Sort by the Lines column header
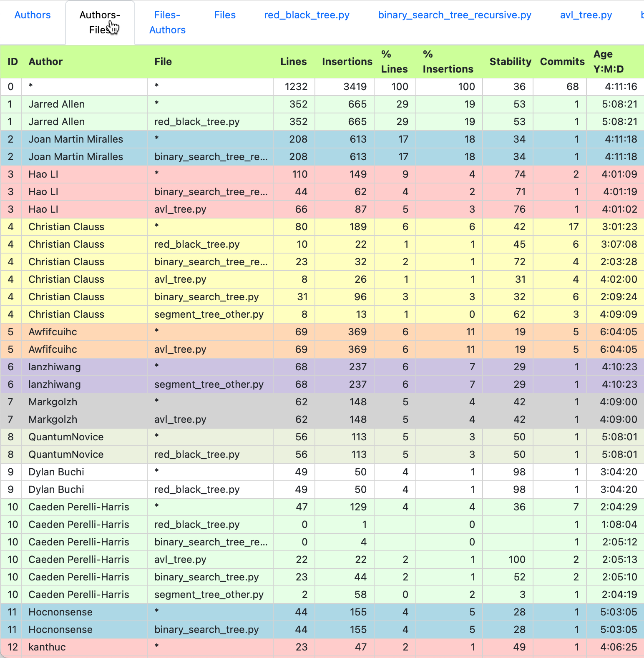644x658 pixels. (294, 62)
